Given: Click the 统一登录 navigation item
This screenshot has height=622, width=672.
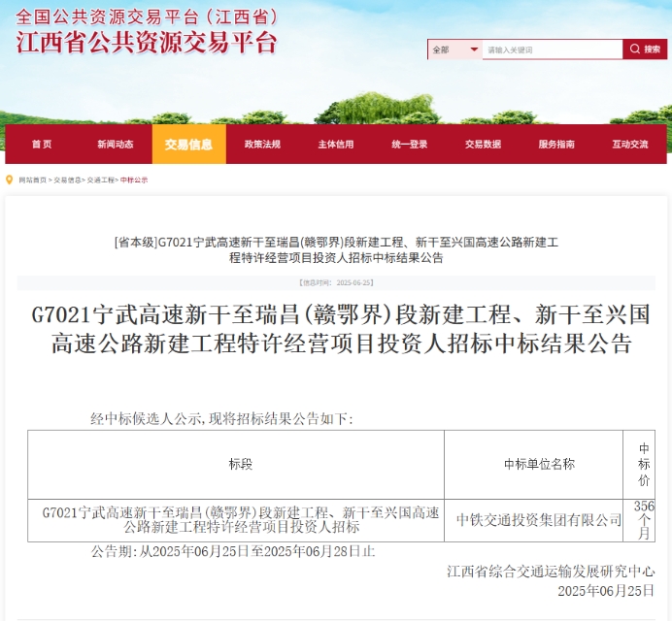Looking at the screenshot, I should tap(410, 145).
